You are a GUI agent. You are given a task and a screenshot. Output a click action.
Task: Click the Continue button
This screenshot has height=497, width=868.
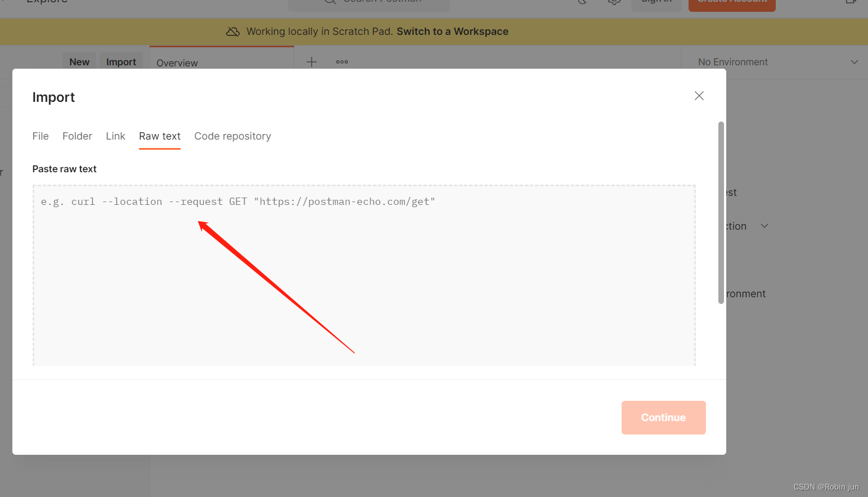click(x=663, y=418)
